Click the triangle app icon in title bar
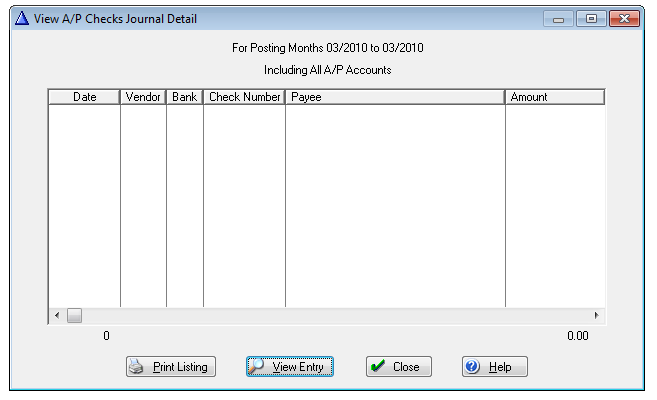Screen dimensions: 657x400 22,19
